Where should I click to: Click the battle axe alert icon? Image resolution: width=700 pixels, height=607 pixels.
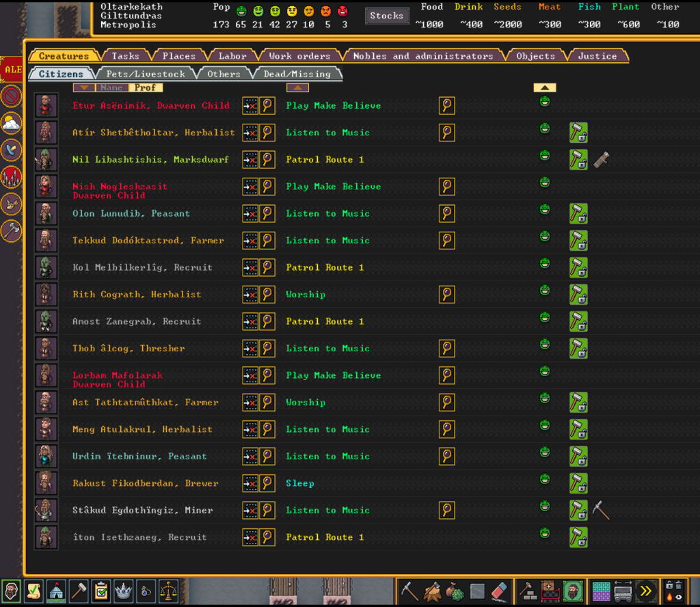(x=11, y=231)
